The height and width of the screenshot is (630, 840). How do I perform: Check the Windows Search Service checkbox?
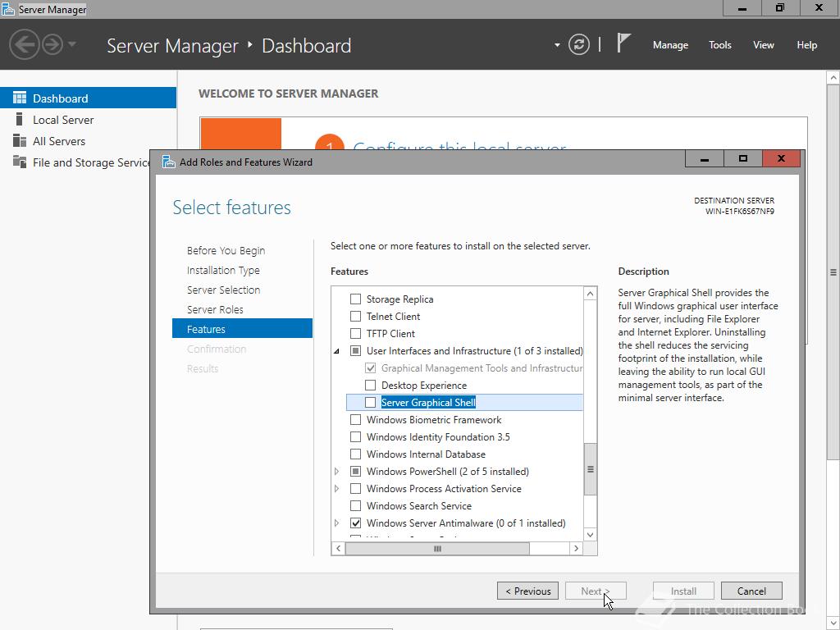click(x=355, y=505)
